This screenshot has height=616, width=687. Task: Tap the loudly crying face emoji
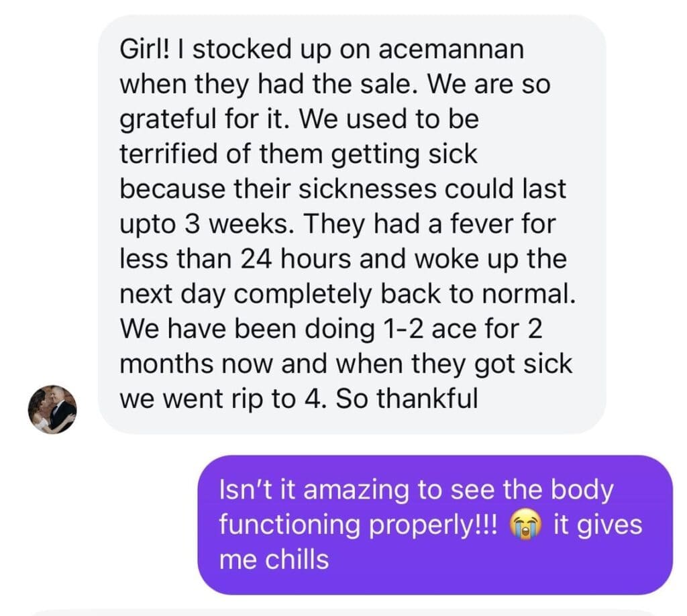point(525,525)
